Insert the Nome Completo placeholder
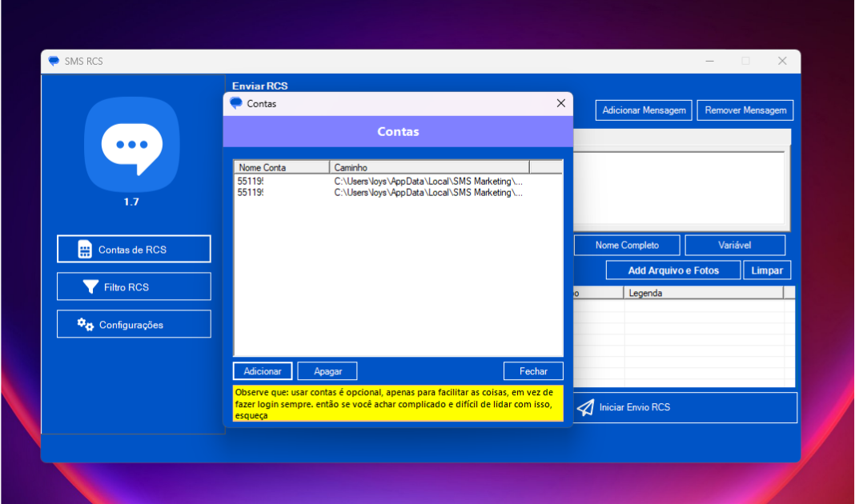 click(x=627, y=246)
